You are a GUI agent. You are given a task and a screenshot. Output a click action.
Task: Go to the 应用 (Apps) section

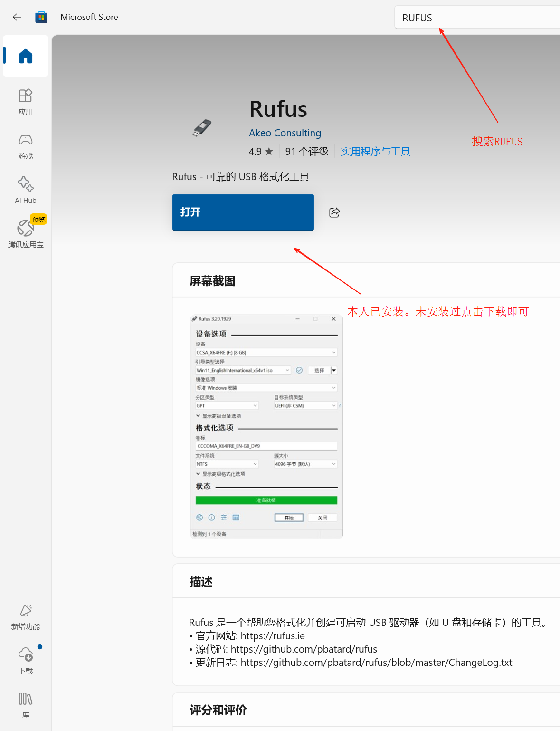coord(26,102)
